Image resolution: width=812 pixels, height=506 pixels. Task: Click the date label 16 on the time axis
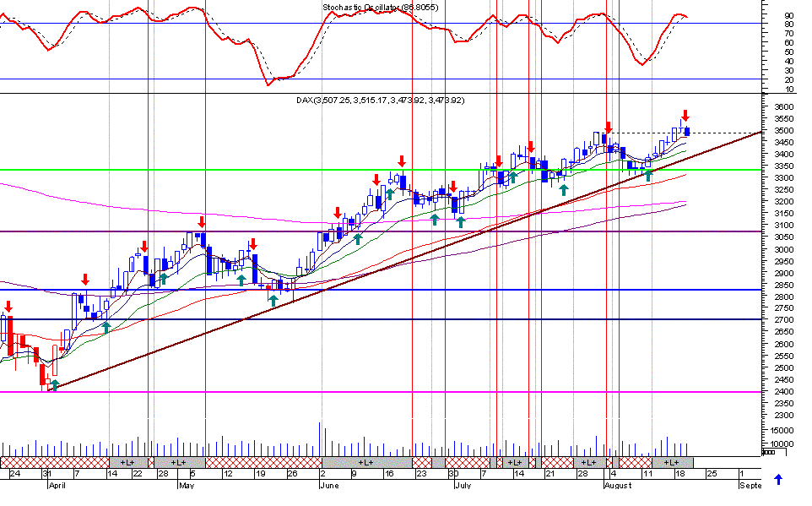[x=389, y=473]
